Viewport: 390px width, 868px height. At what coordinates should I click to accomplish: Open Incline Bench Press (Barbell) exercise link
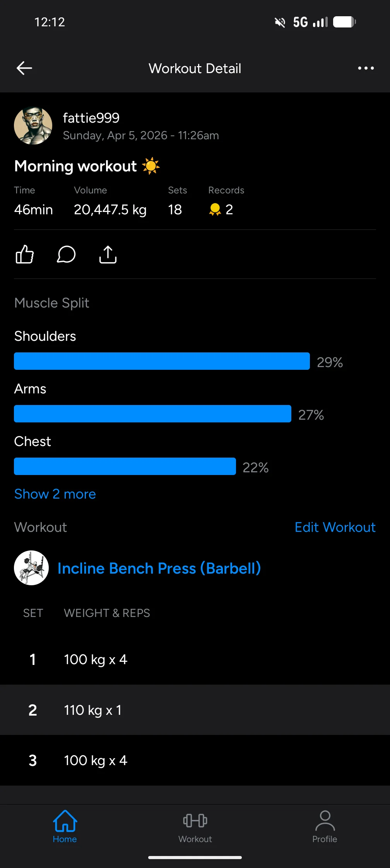pyautogui.click(x=159, y=568)
